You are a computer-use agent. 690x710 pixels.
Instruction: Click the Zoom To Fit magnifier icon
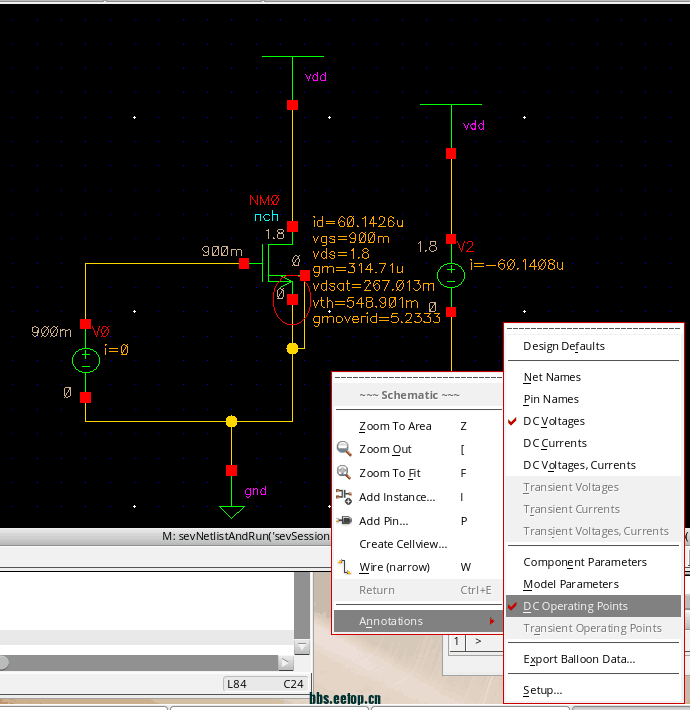click(x=344, y=472)
